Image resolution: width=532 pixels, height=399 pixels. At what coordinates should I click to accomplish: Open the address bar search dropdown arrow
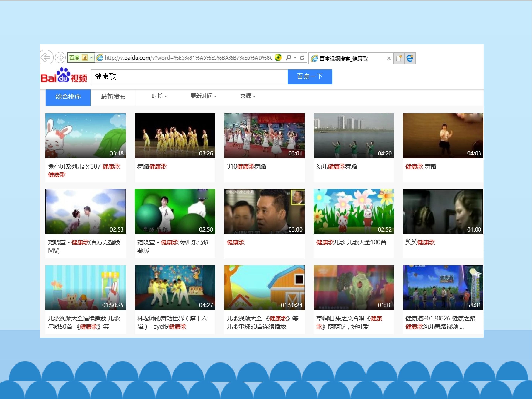point(295,58)
